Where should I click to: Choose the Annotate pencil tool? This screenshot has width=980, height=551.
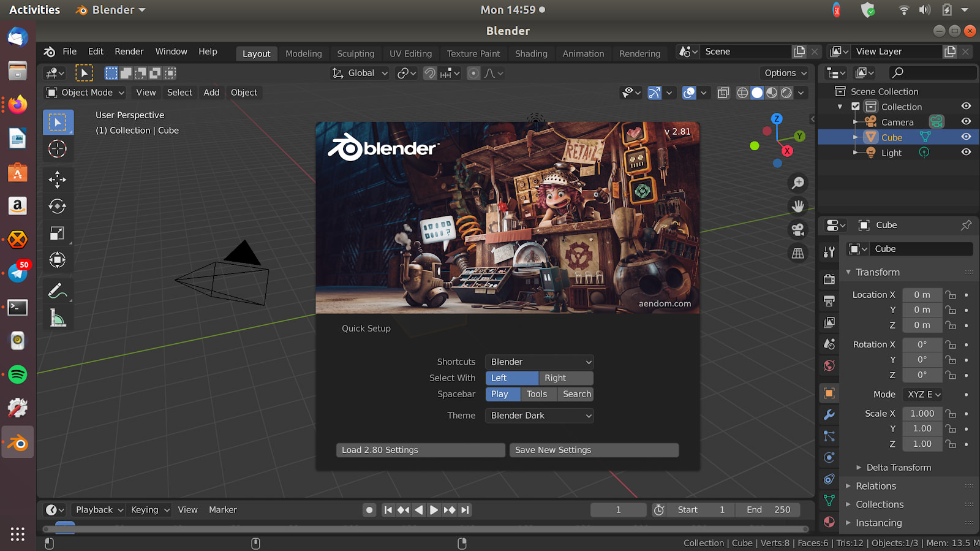coord(58,291)
